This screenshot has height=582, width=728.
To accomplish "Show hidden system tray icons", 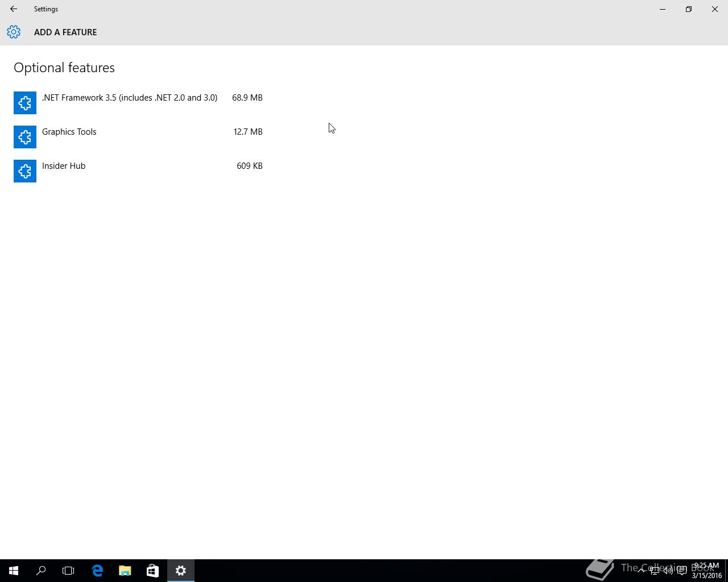I will point(641,571).
